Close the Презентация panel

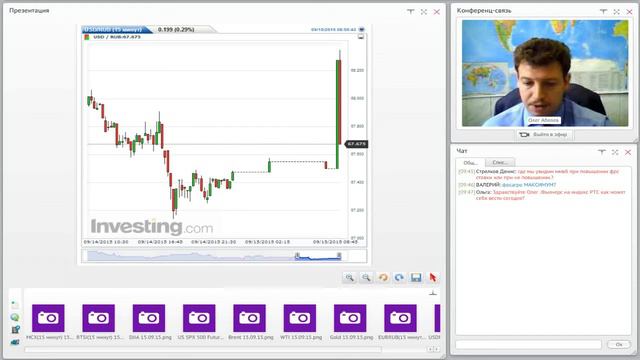pos(437,12)
